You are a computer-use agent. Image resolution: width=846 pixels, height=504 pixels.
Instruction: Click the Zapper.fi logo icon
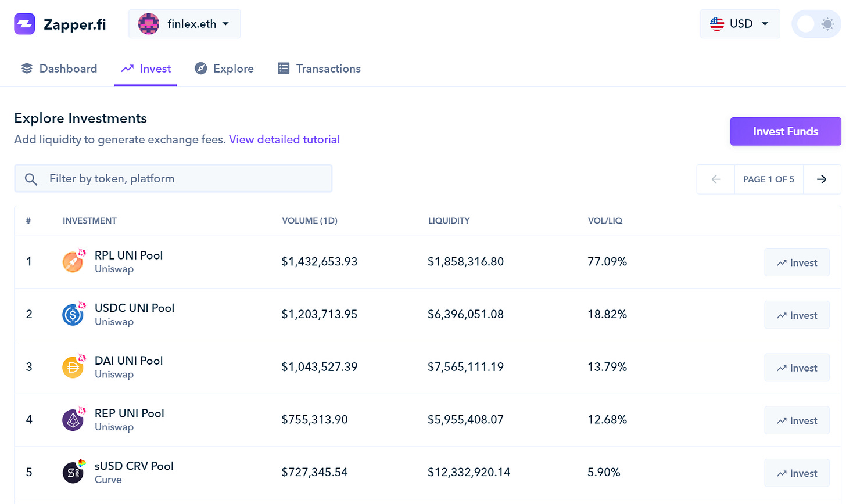pos(24,24)
